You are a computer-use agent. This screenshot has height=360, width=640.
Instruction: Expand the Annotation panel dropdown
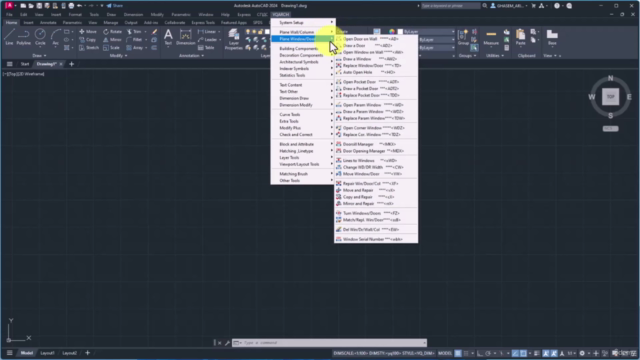click(191, 56)
